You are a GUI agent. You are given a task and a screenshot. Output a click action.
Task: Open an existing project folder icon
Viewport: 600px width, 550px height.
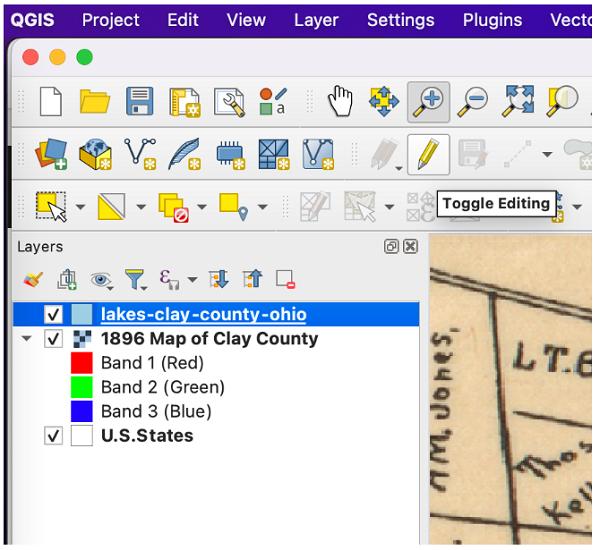(95, 101)
